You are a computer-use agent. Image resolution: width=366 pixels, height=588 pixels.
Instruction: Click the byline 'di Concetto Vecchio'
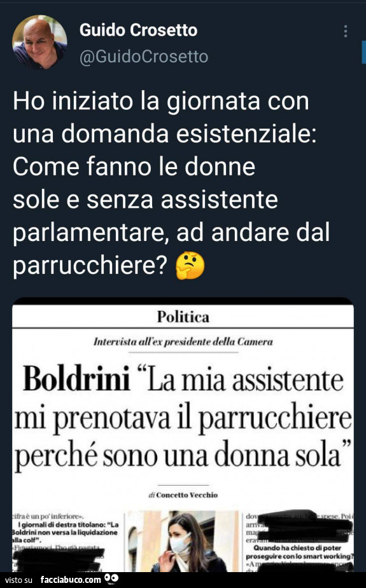point(183,495)
